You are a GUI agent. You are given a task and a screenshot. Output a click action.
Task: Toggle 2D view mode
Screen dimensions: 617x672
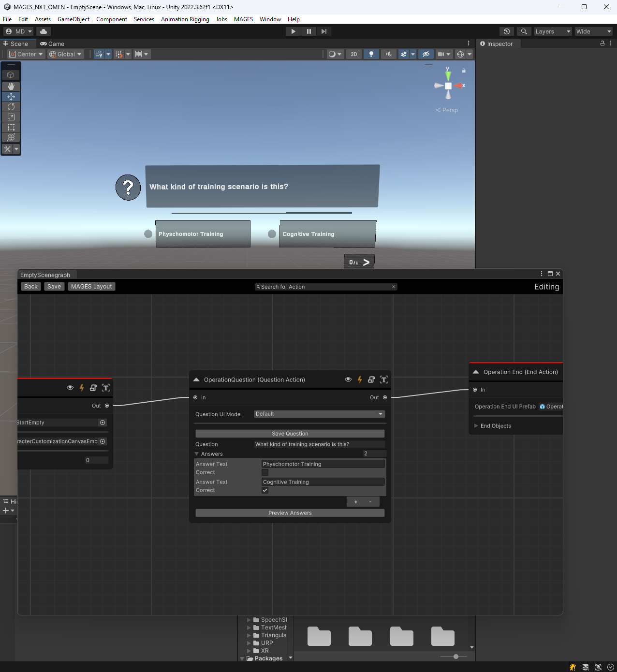(353, 54)
